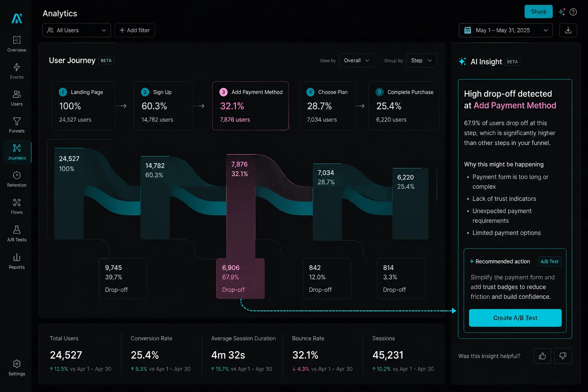Click the 842 drop-off box

327,279
